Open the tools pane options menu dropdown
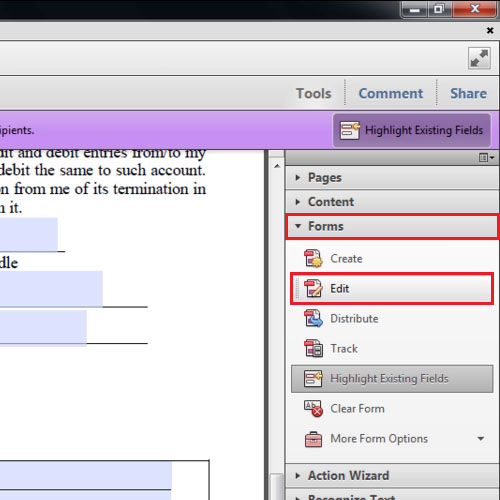500x500 pixels. (x=486, y=157)
